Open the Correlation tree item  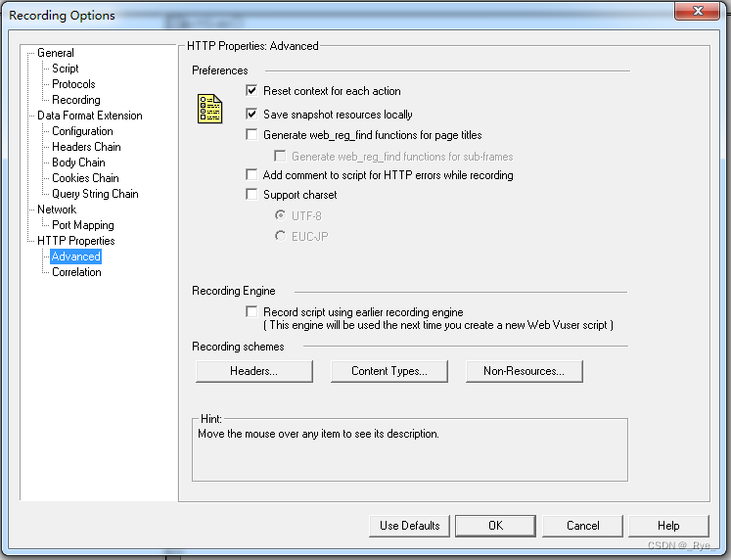[x=76, y=272]
